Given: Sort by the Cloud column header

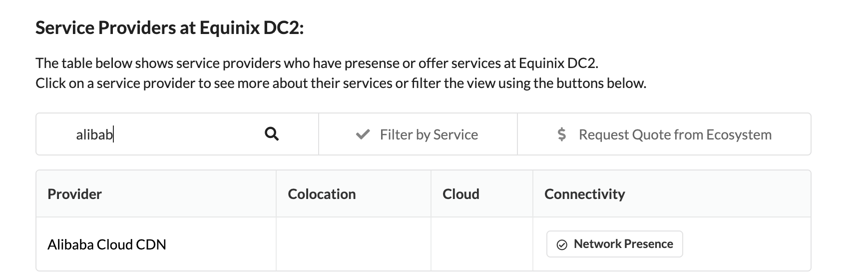Looking at the screenshot, I should pos(460,194).
